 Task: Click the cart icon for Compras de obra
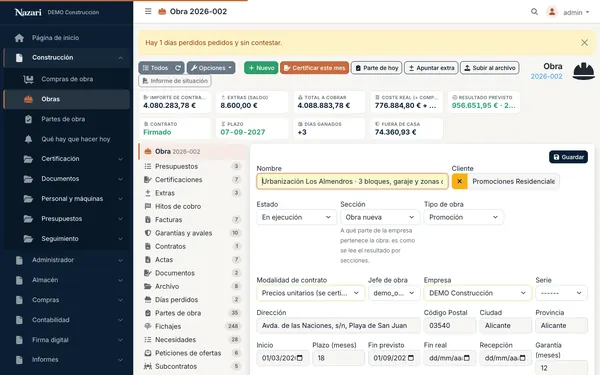coord(28,79)
